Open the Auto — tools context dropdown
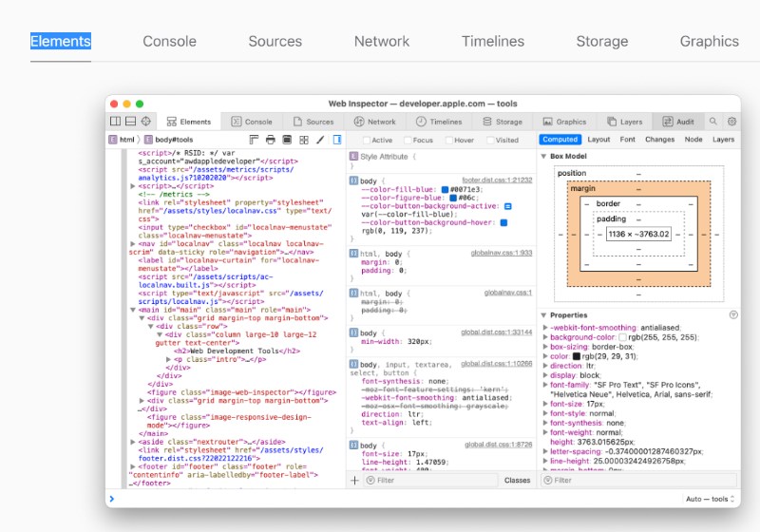The width and height of the screenshot is (760, 532). point(710,499)
